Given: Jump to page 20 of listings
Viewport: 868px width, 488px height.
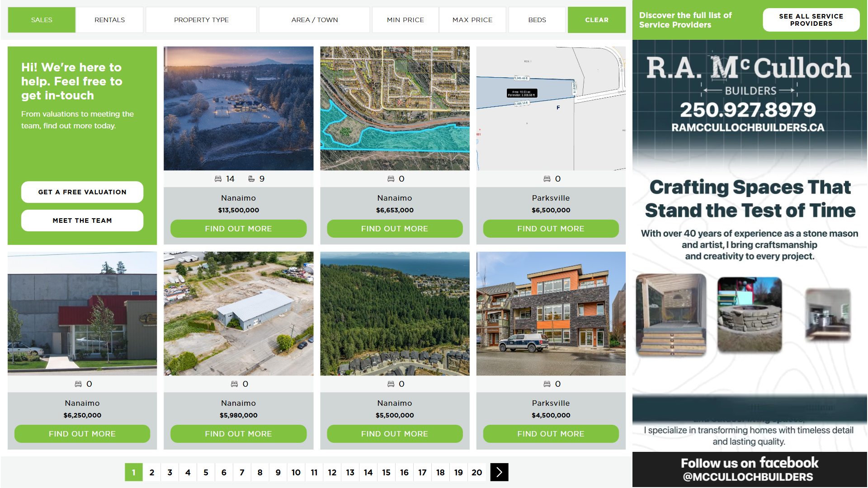Looking at the screenshot, I should pyautogui.click(x=476, y=472).
